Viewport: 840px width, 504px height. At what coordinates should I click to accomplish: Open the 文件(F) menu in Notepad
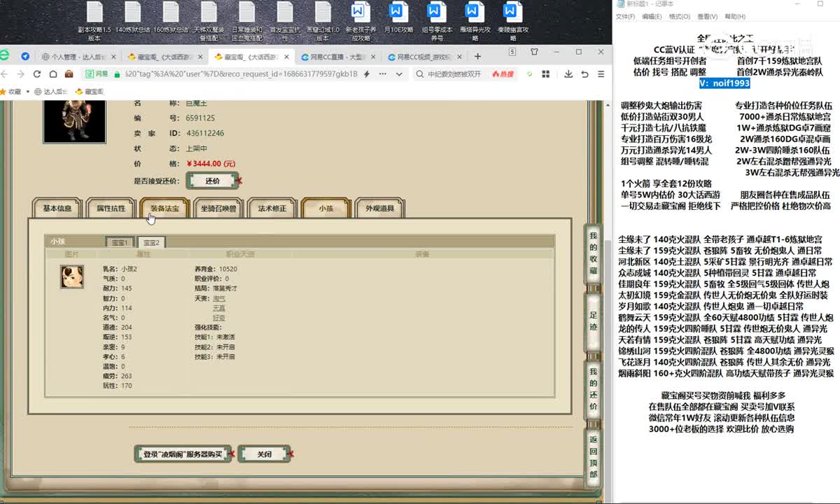(625, 16)
